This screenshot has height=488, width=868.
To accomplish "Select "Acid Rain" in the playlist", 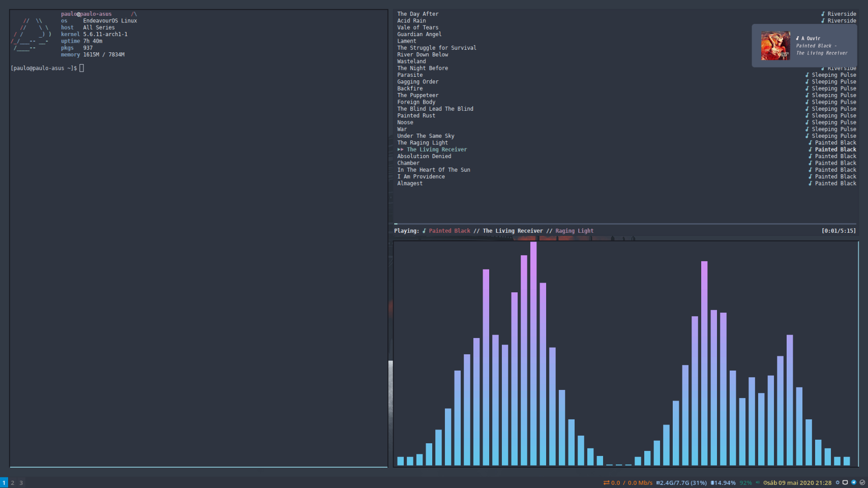I will [411, 21].
